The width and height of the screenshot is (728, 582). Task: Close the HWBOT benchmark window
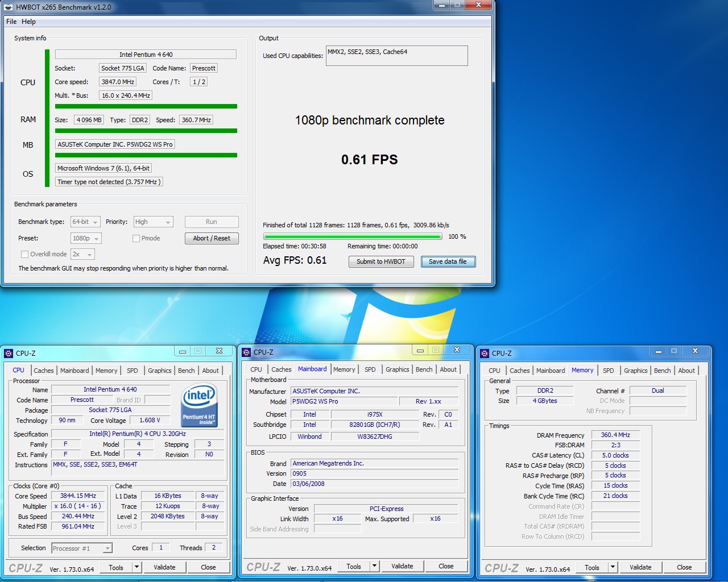click(479, 5)
